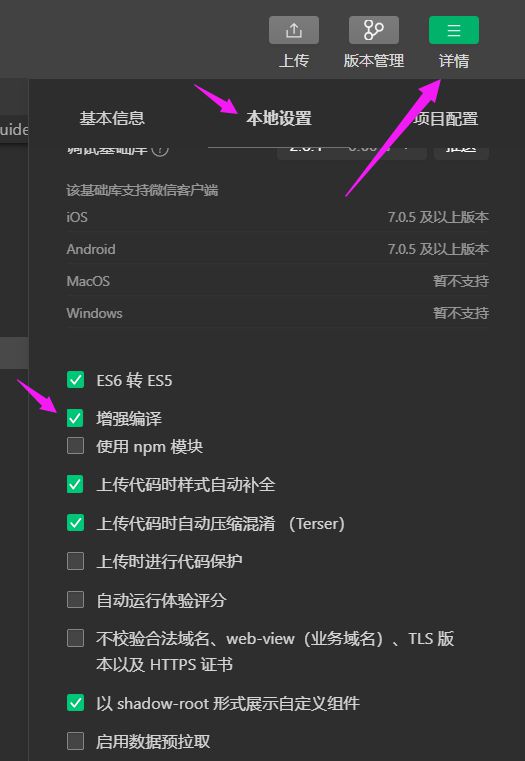Uncheck 上传代码时样式自动补全
525x761 pixels.
coord(75,484)
